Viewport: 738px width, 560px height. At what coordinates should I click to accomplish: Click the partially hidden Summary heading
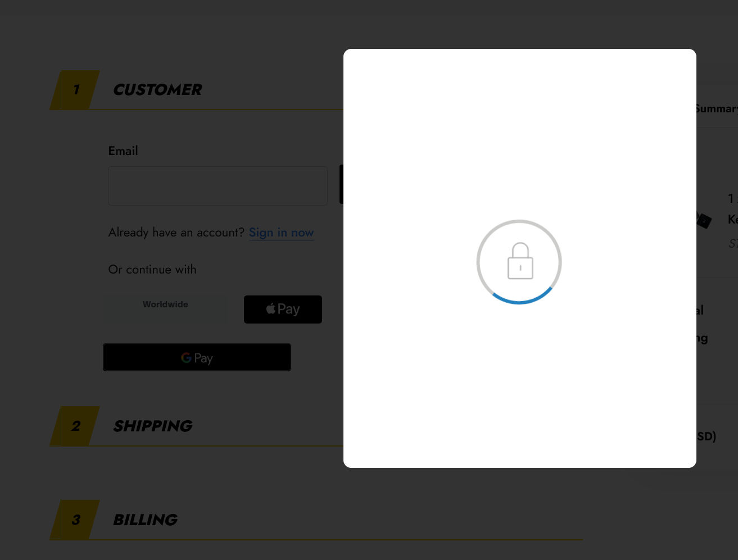(716, 108)
